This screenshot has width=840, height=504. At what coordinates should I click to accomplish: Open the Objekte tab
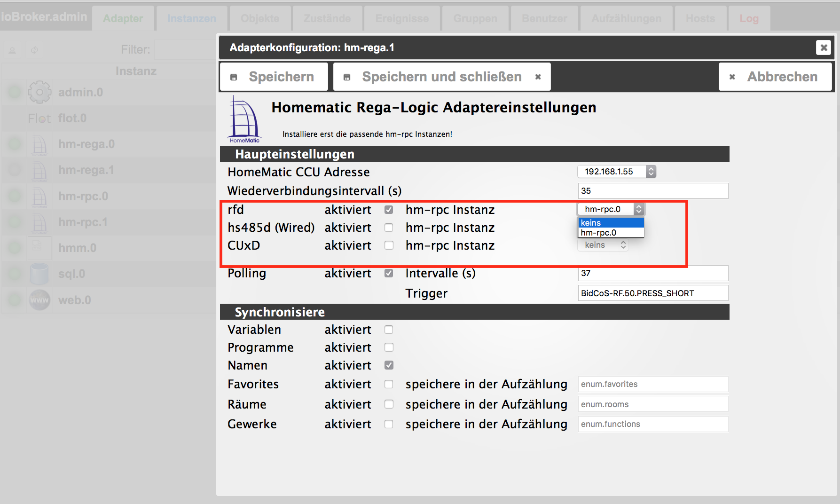[x=260, y=18]
